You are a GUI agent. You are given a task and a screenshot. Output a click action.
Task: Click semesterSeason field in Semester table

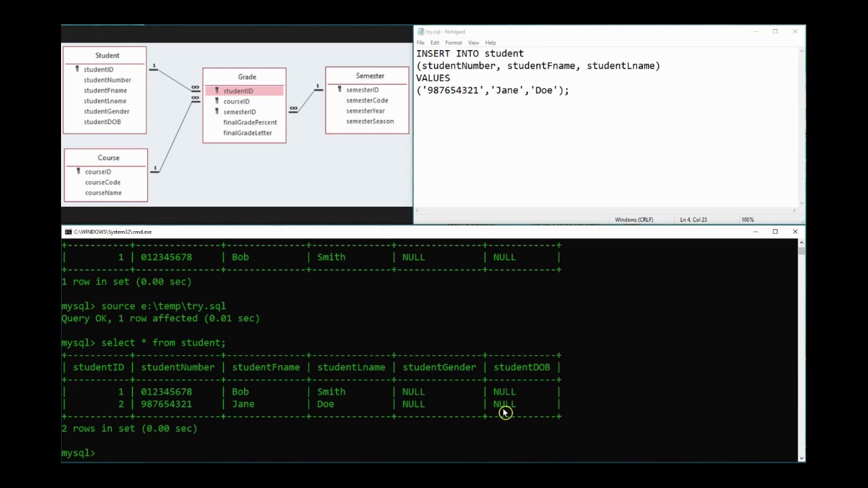(370, 121)
